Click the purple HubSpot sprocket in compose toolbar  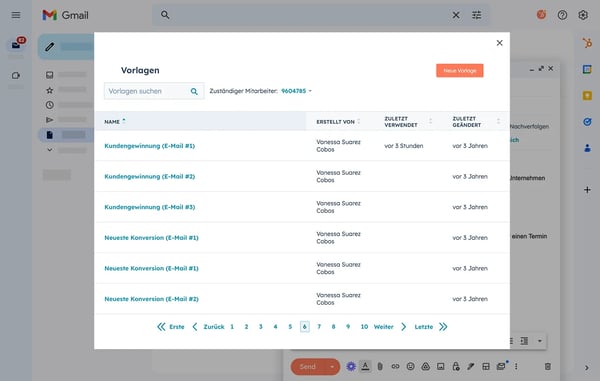(351, 366)
